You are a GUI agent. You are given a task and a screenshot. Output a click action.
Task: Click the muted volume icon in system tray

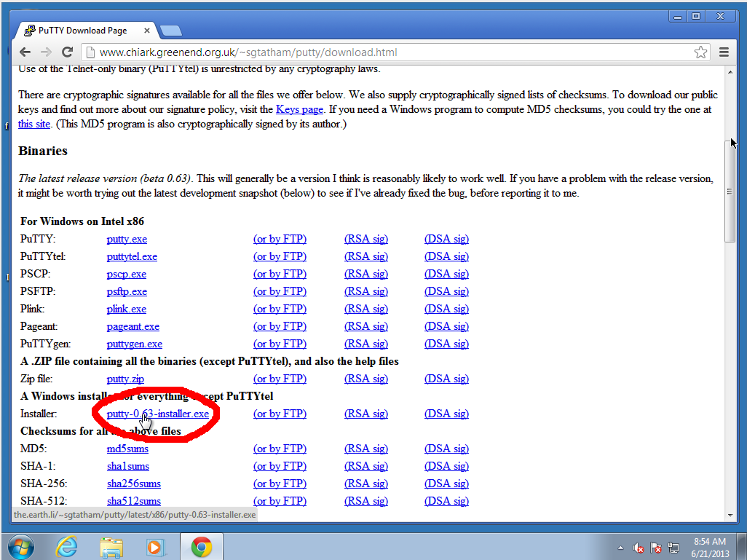click(x=639, y=548)
